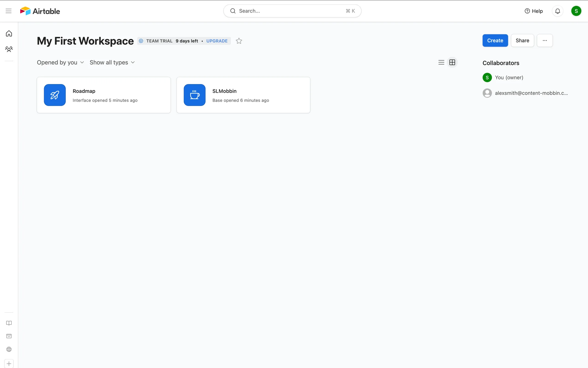Open the Help menu
The image size is (588, 368).
pyautogui.click(x=533, y=11)
